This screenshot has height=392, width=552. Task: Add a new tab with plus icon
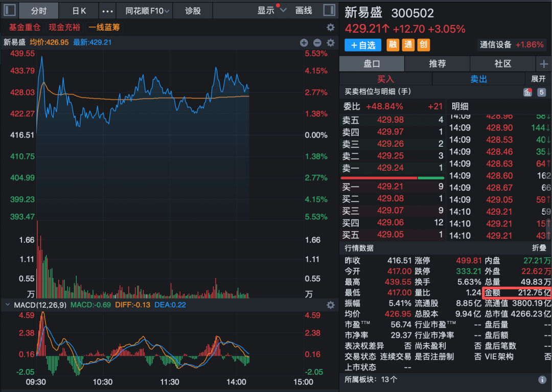point(543,64)
